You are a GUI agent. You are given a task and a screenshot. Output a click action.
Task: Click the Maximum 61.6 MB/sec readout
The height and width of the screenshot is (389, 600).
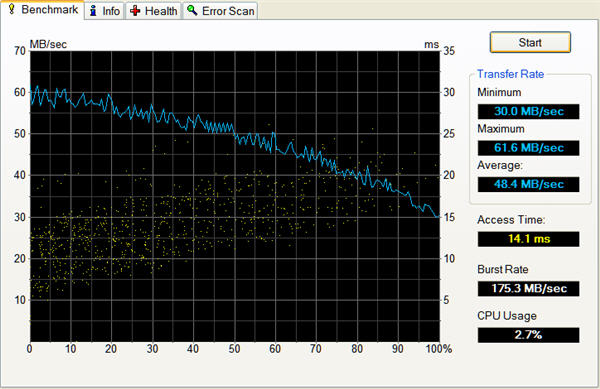pos(528,148)
